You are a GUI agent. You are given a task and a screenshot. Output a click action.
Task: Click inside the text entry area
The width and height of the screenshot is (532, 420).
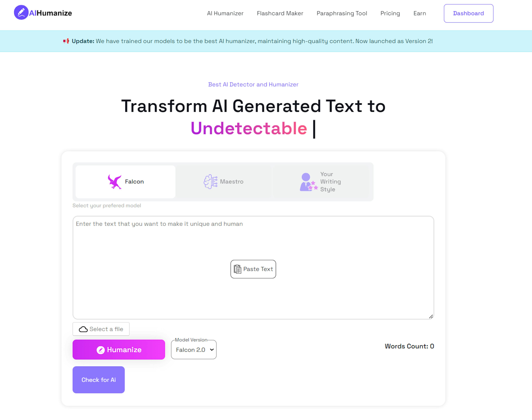[x=253, y=268]
